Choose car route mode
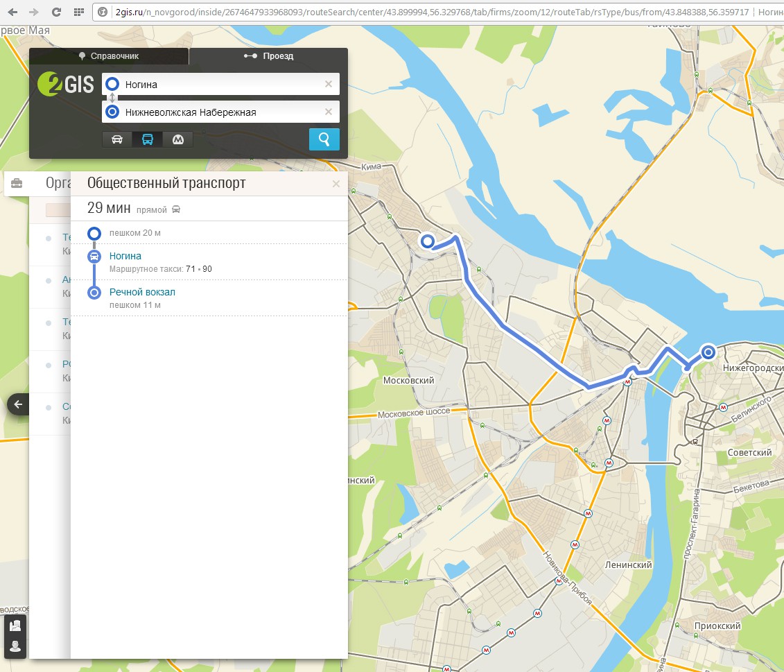 pyautogui.click(x=117, y=139)
